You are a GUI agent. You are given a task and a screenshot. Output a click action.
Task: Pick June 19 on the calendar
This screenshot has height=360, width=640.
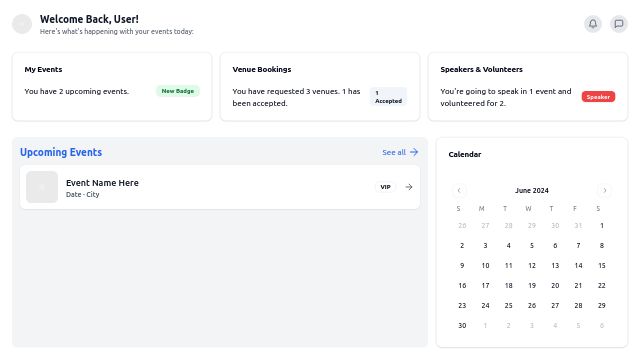click(532, 285)
